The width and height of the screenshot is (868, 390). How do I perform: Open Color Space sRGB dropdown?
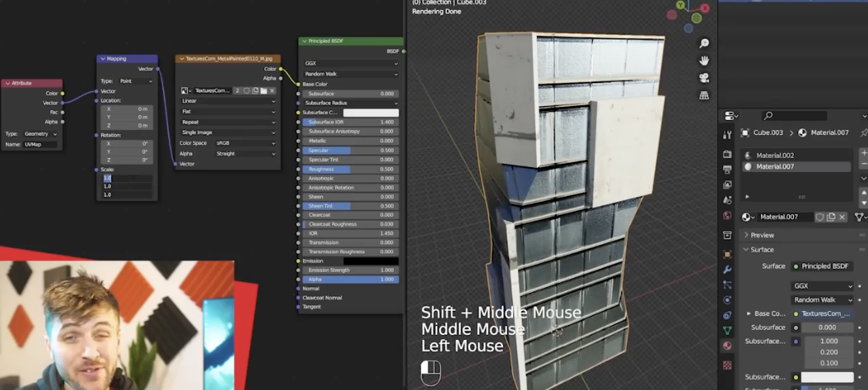click(x=245, y=143)
